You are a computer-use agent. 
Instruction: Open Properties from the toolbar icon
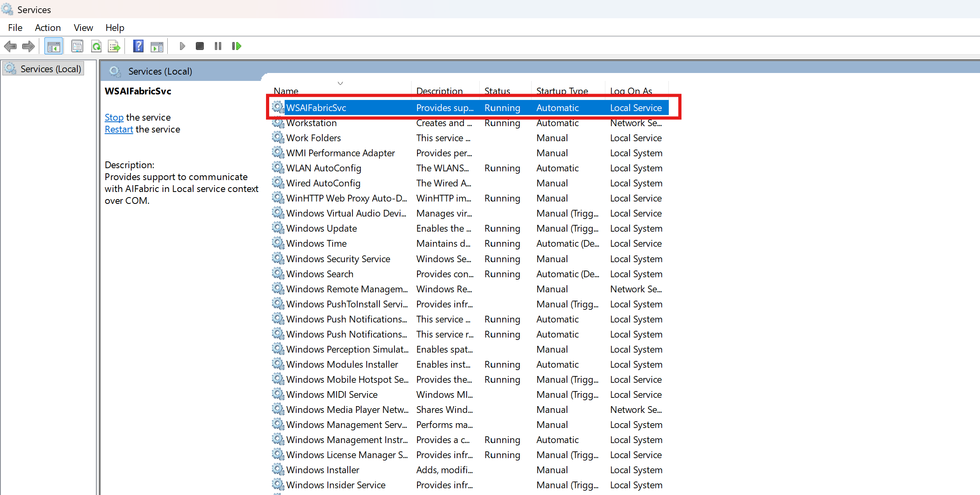tap(77, 46)
